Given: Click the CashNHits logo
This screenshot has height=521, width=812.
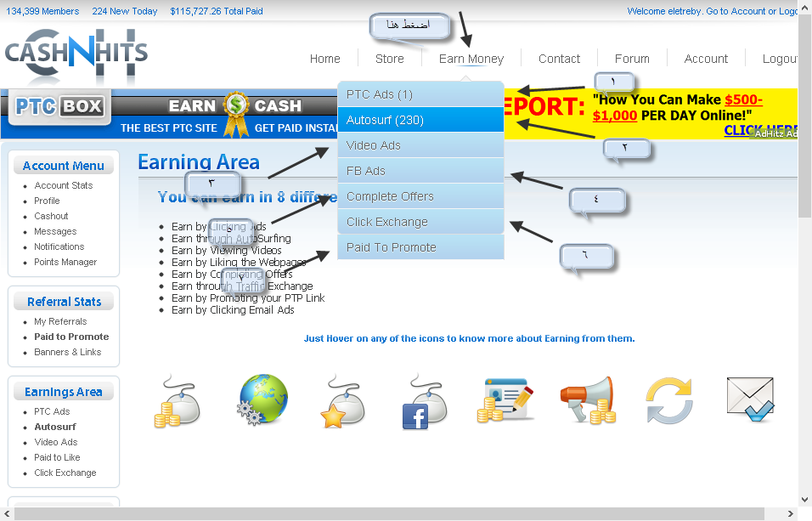Looking at the screenshot, I should (76, 54).
